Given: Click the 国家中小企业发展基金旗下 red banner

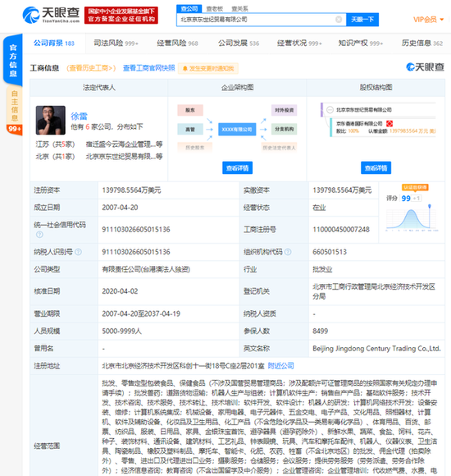Looking at the screenshot, I should (x=121, y=15).
